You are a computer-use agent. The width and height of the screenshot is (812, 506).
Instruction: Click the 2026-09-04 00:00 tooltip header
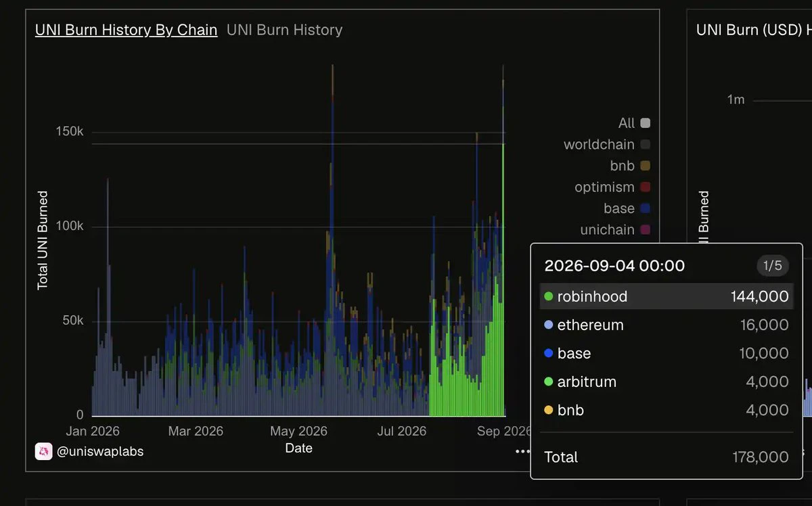(x=614, y=266)
